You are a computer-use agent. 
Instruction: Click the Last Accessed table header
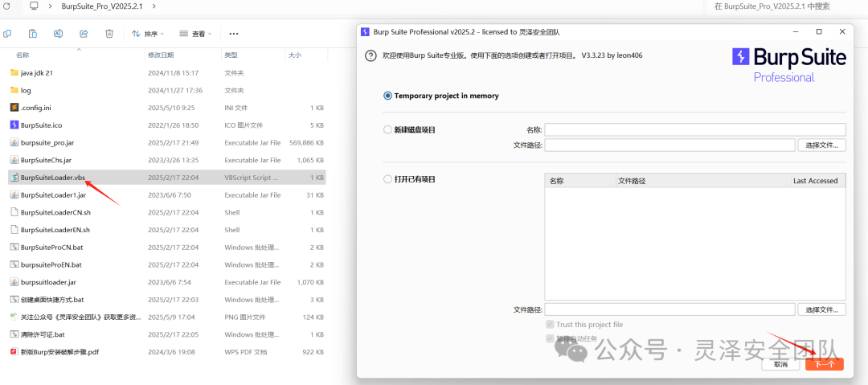click(x=816, y=181)
